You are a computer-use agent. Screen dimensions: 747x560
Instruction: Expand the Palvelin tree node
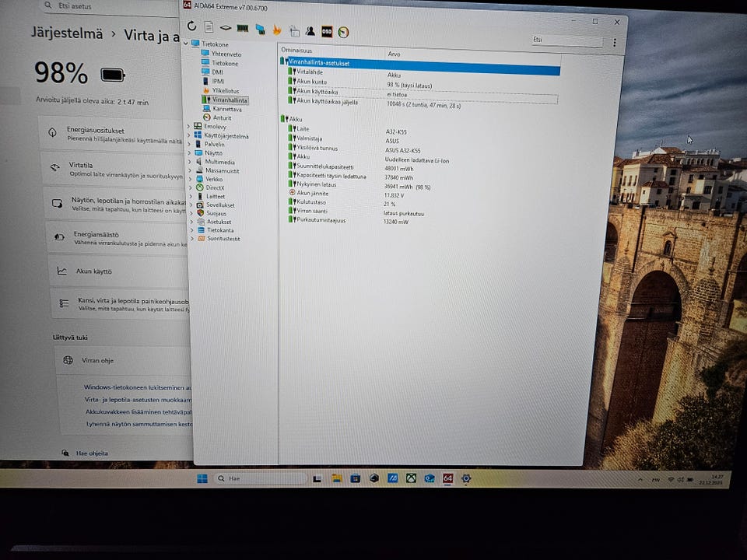[190, 144]
